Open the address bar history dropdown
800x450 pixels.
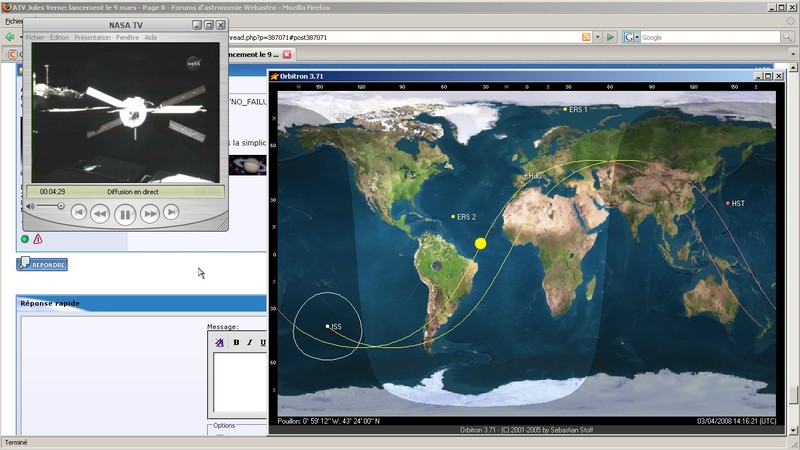[x=597, y=37]
